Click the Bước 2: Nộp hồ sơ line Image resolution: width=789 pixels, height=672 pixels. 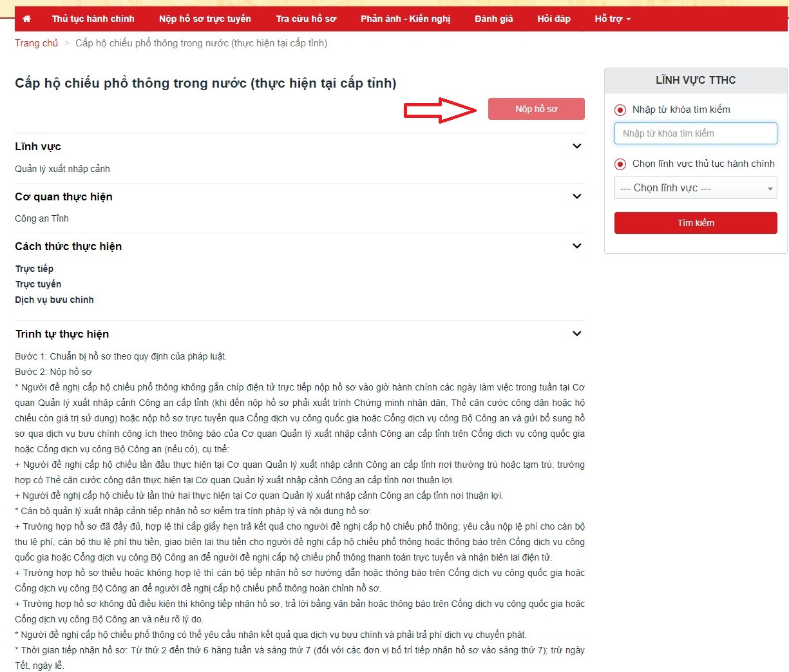pos(53,372)
